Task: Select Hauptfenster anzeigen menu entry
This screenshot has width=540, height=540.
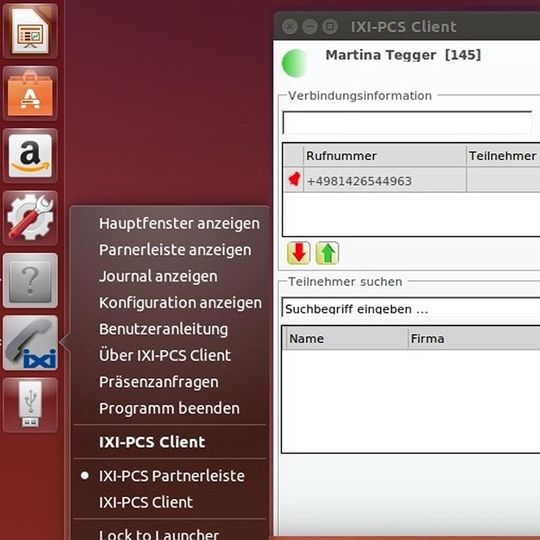Action: click(179, 224)
